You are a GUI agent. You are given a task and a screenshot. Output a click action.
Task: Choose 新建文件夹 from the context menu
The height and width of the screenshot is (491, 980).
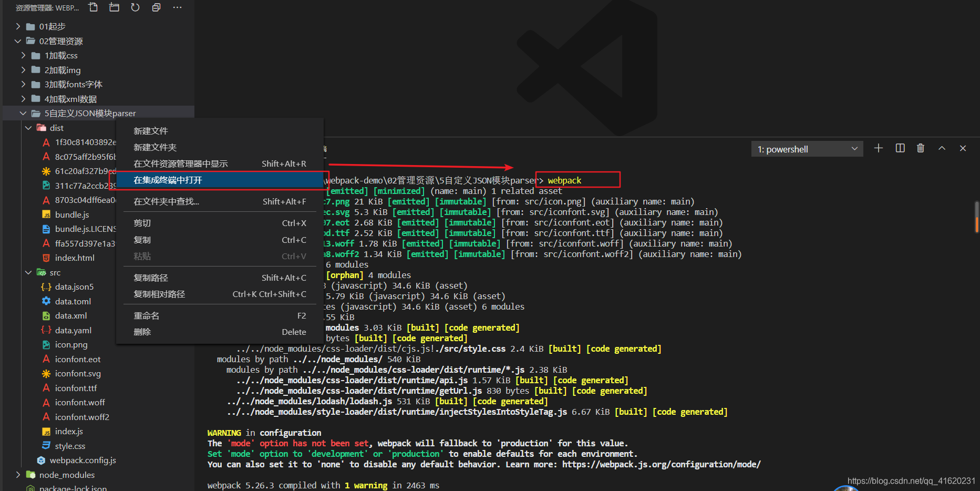pos(220,147)
